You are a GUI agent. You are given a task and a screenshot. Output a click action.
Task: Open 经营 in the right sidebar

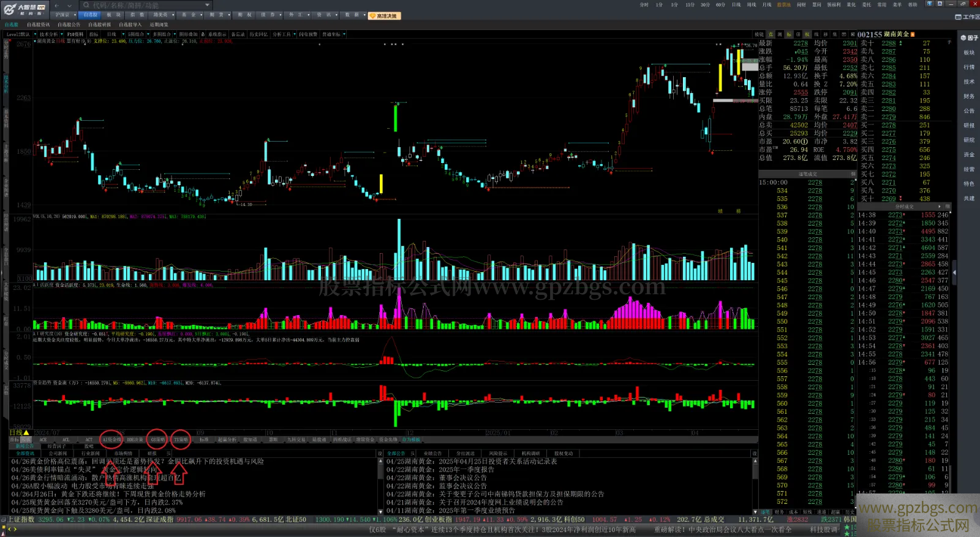point(969,169)
